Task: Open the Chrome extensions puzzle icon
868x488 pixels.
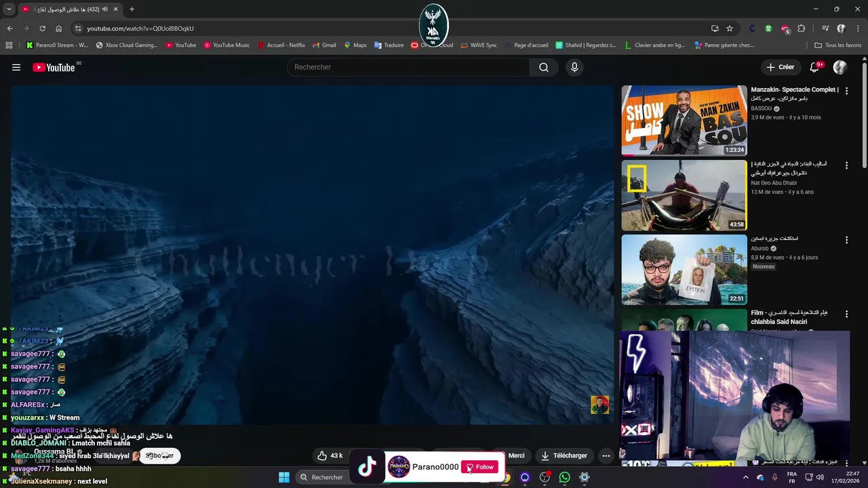Action: (x=802, y=28)
